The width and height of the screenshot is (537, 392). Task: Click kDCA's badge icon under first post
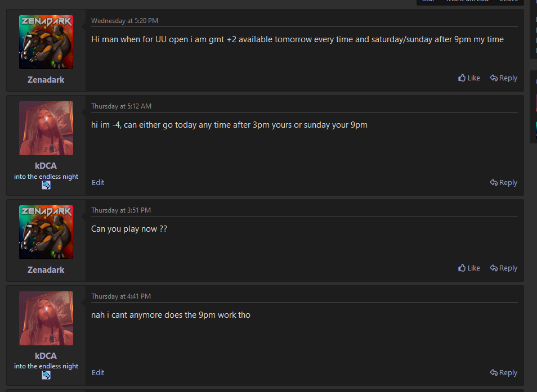46,186
